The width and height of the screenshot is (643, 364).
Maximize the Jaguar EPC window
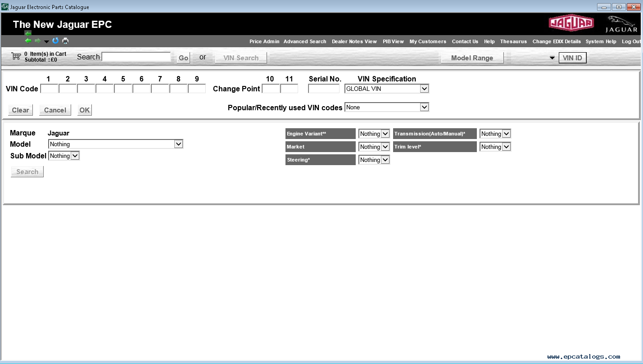pyautogui.click(x=619, y=7)
